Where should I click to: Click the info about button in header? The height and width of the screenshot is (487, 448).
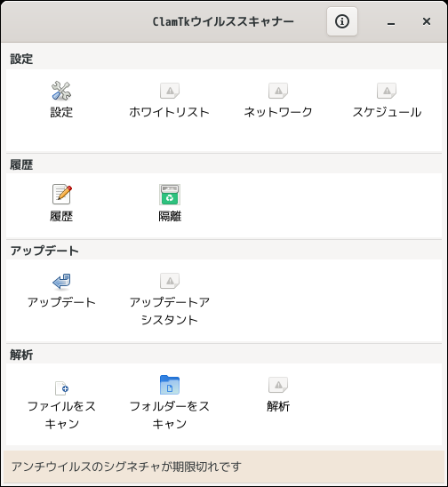(342, 21)
